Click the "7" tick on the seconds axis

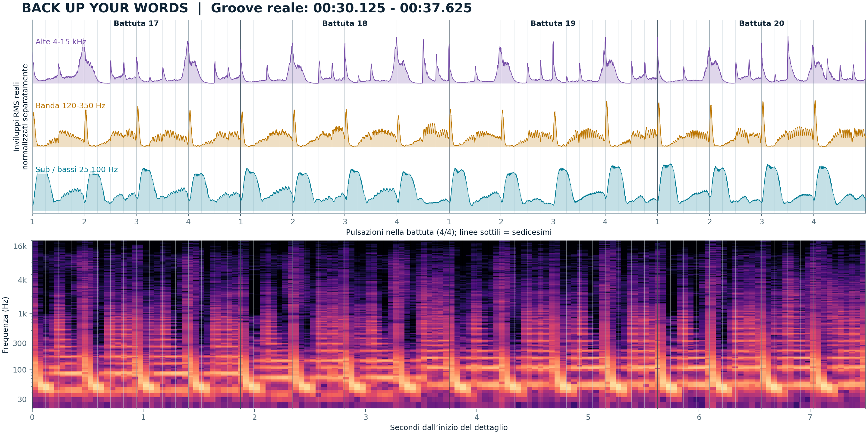click(810, 417)
